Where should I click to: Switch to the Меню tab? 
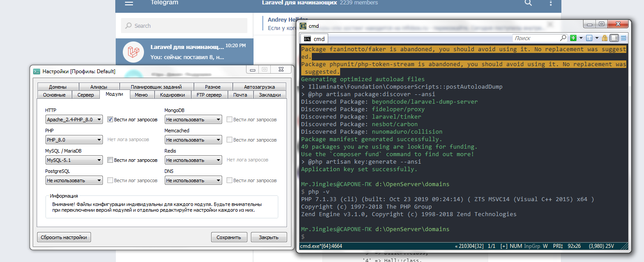coord(141,95)
